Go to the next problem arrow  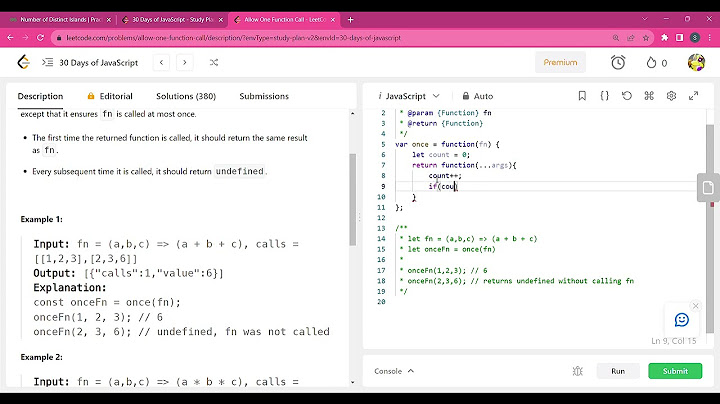185,62
